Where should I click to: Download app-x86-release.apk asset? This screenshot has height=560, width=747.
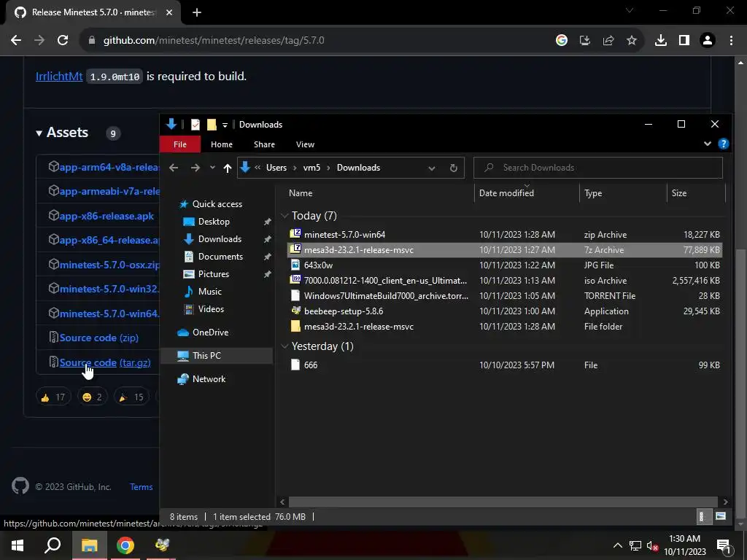[x=107, y=216]
